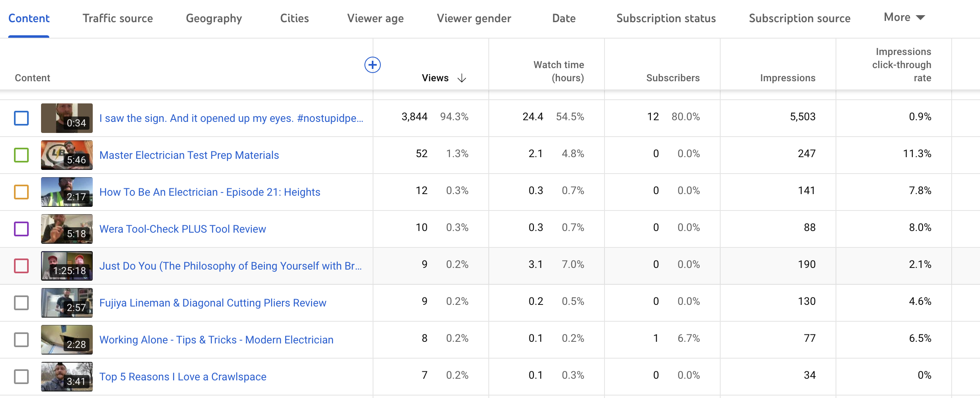Click the Master Electrician Test Prep thumbnail
This screenshot has width=980, height=398.
tap(66, 155)
